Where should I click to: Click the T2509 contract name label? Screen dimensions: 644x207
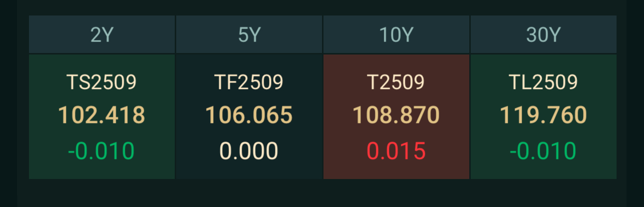(396, 82)
